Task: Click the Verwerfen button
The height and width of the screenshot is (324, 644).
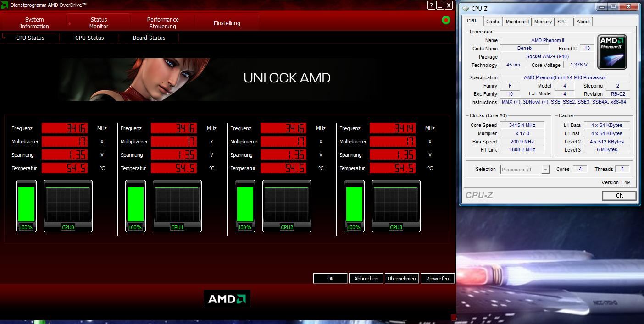Action: 438,278
